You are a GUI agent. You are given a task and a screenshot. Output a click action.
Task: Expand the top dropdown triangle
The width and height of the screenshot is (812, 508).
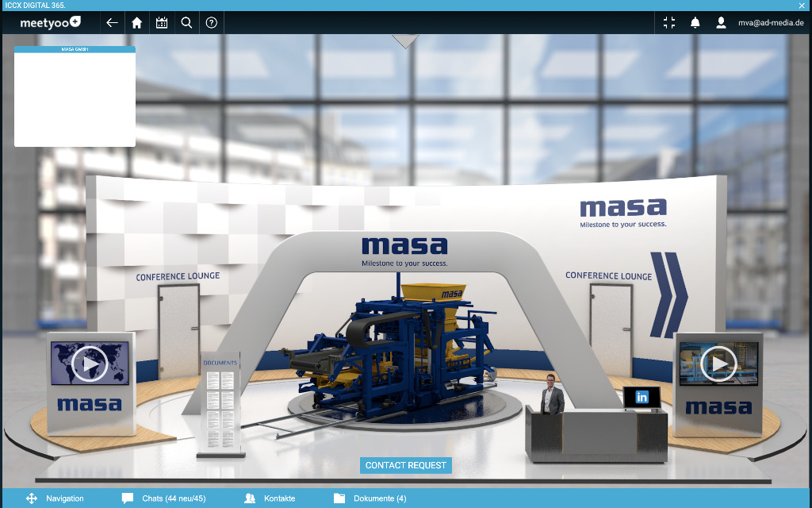coord(405,41)
